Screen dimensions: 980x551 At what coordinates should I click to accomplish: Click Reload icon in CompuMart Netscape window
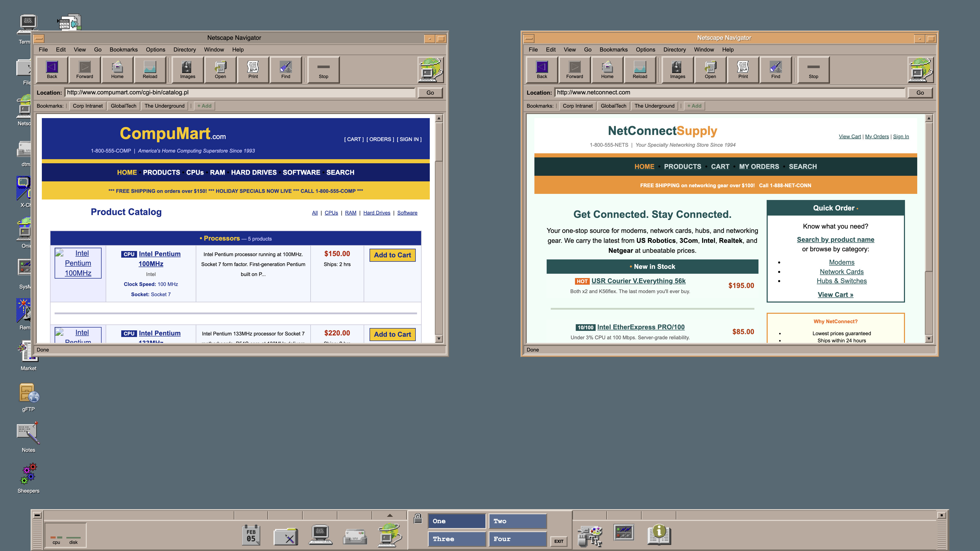[150, 70]
